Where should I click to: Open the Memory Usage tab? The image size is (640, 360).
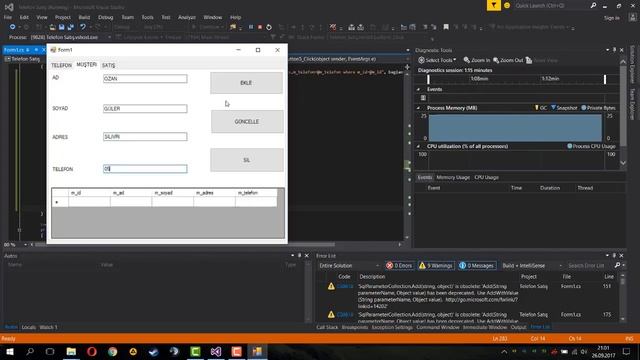[453, 178]
